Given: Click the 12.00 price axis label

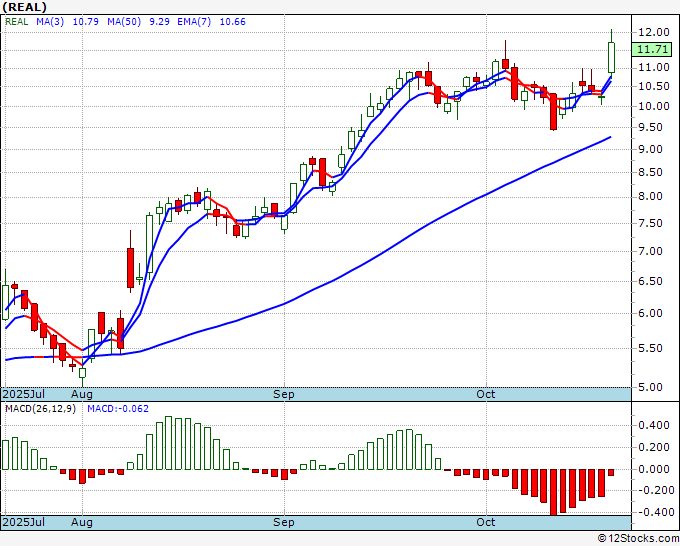Looking at the screenshot, I should coord(654,32).
